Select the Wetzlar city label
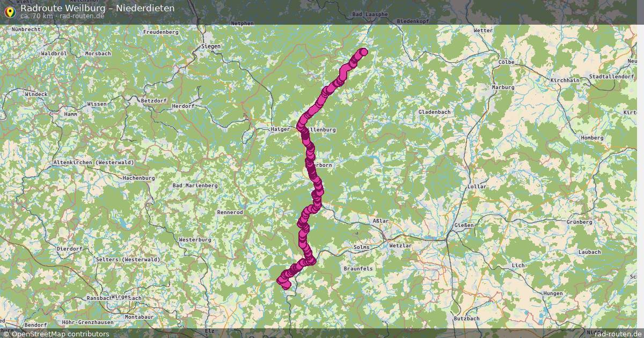644x338 pixels. point(400,246)
